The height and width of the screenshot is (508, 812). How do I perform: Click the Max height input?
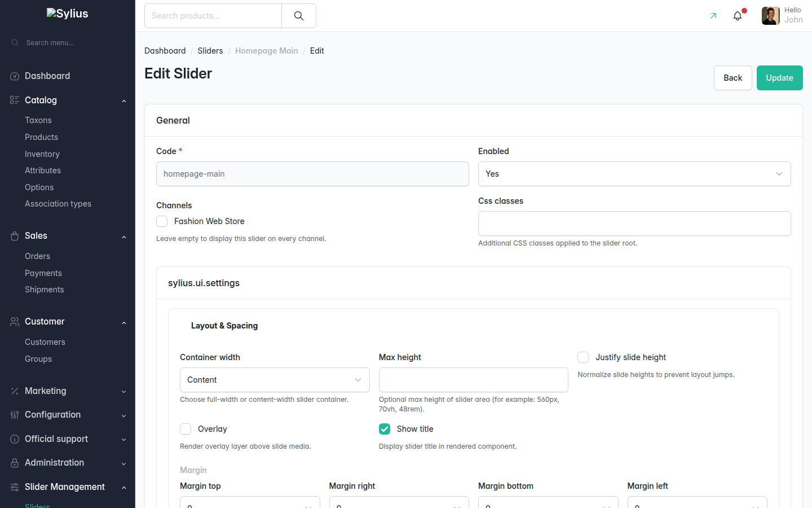click(474, 380)
